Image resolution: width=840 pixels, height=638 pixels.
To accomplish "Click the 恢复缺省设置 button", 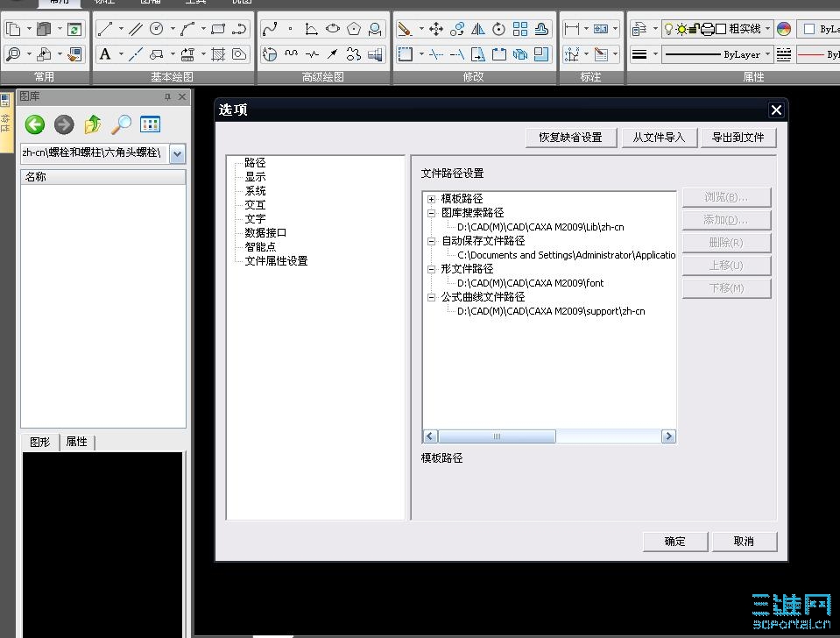I will point(570,138).
